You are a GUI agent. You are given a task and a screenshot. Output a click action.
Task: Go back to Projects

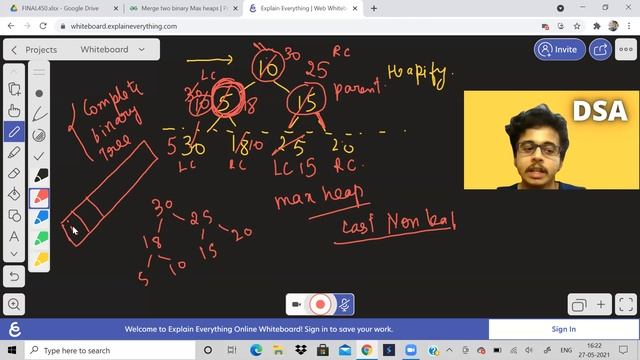tap(35, 50)
